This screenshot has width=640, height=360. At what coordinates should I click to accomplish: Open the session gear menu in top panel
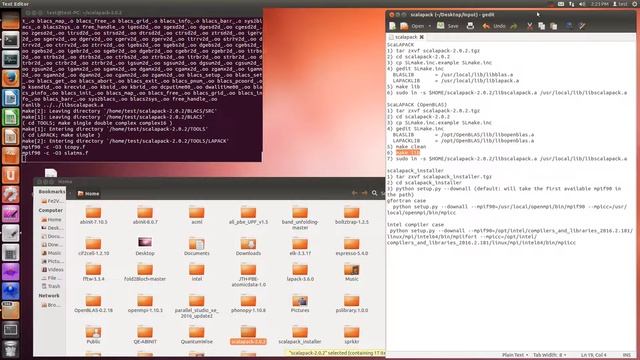[635, 4]
